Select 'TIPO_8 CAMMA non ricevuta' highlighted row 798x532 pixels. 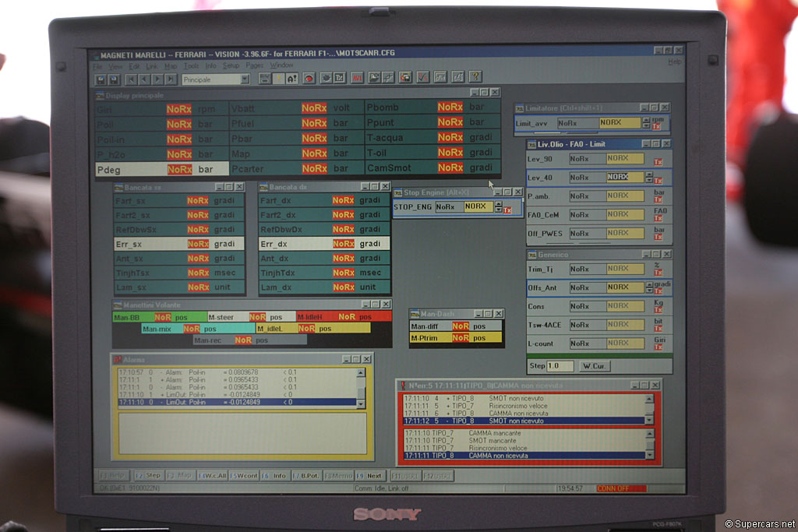[524, 456]
